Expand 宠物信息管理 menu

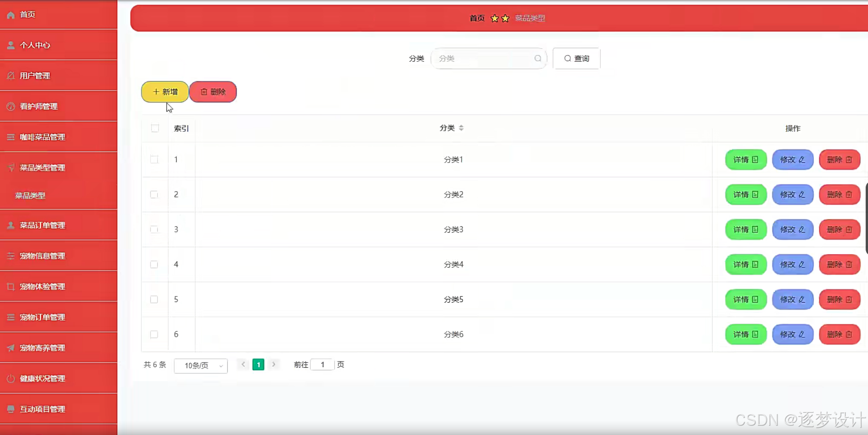[59, 256]
